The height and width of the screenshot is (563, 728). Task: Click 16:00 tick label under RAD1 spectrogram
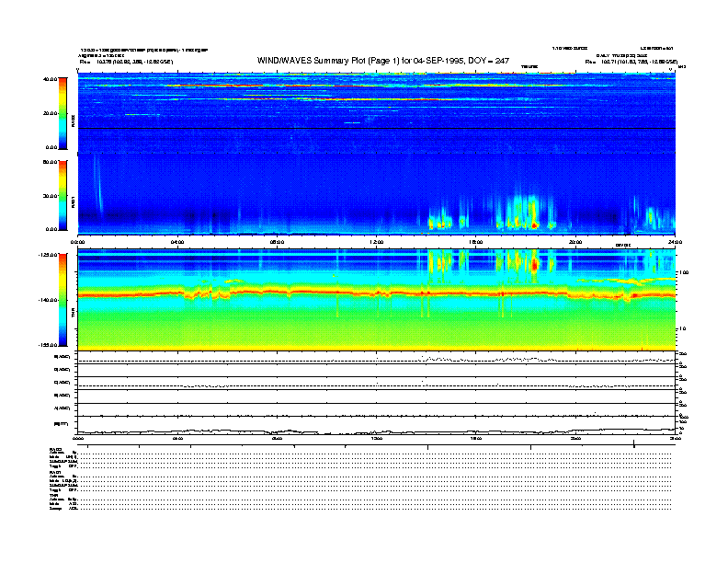click(476, 242)
